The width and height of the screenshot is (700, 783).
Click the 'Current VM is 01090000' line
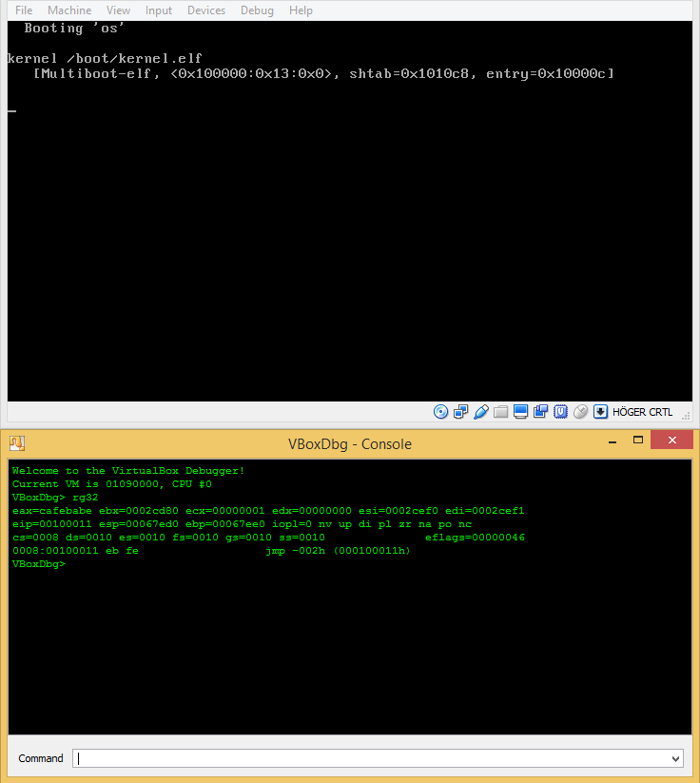(112, 484)
